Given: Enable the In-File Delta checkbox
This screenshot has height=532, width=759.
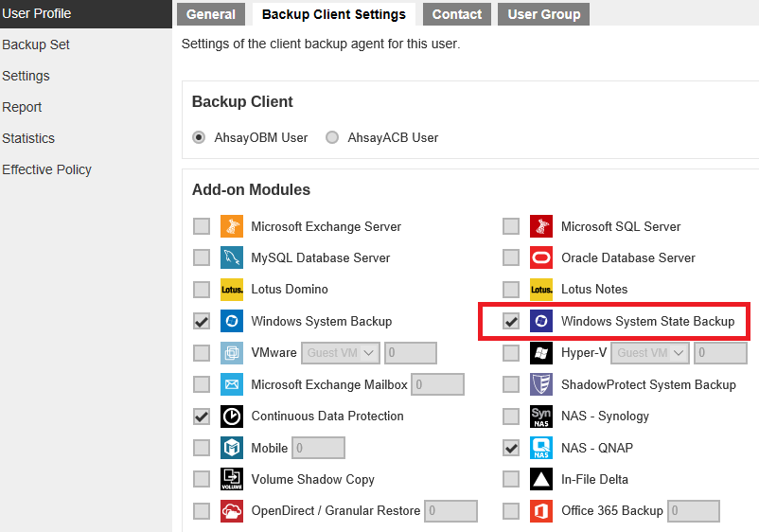Looking at the screenshot, I should pos(511,479).
